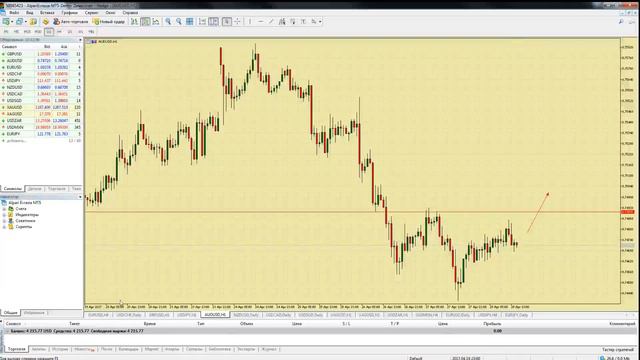640x360 pixels.
Task: Open the History tab in Toolbox
Action: [60, 349]
